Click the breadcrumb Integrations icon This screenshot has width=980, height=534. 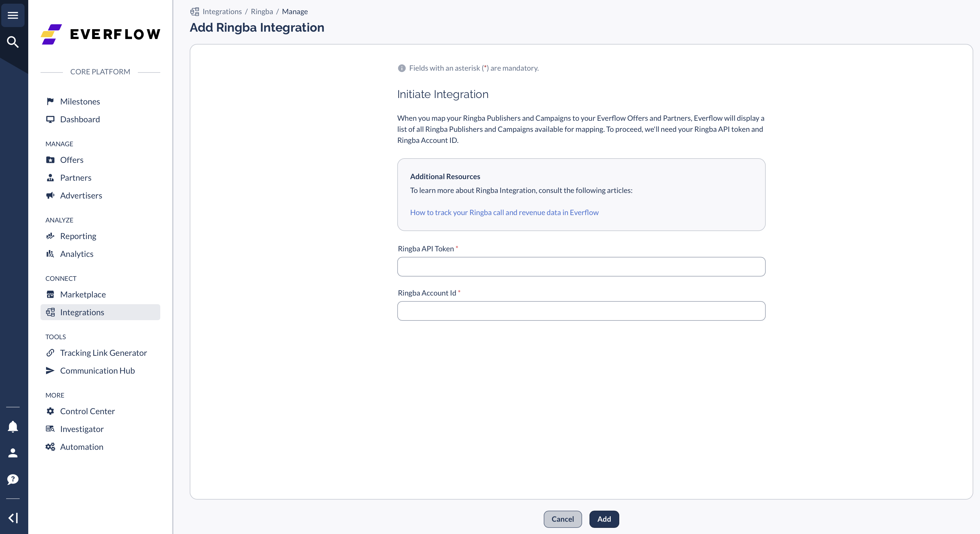(195, 11)
